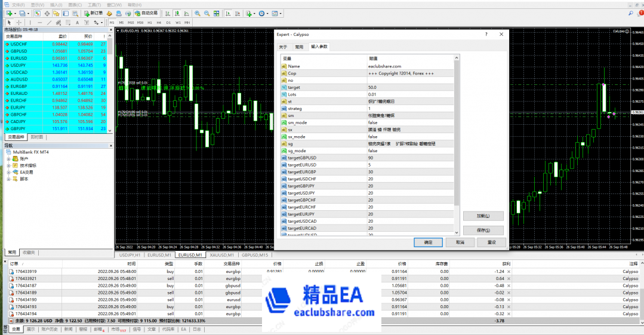644x335 pixels.
Task: Open the Templates dropdown arrow
Action: [281, 14]
